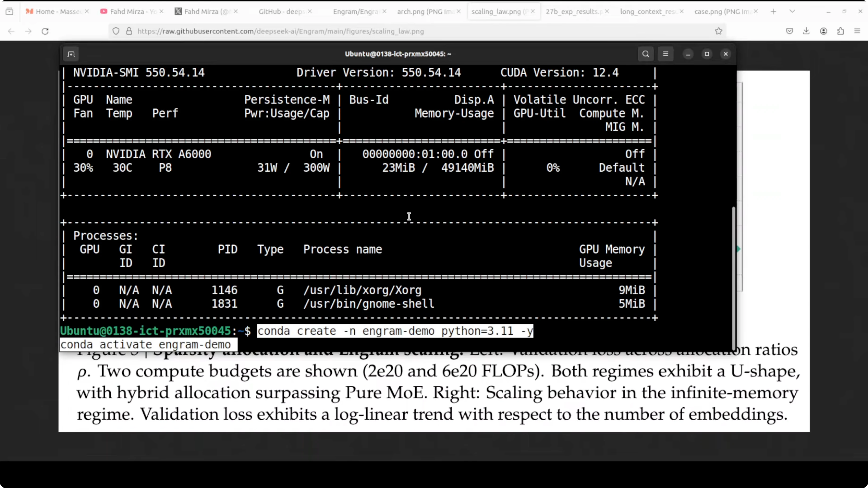Screen dimensions: 868x488
Task: Click the tracking protection shield icon
Action: [x=116, y=31]
